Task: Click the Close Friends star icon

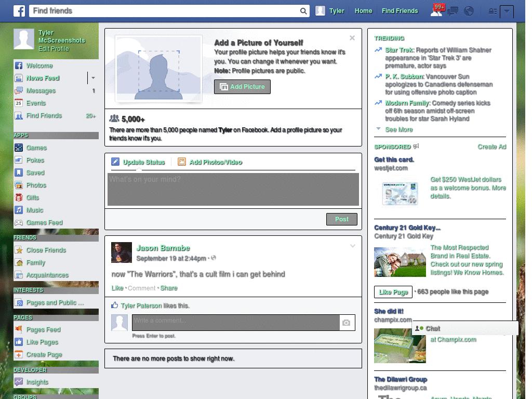Action: pyautogui.click(x=19, y=250)
